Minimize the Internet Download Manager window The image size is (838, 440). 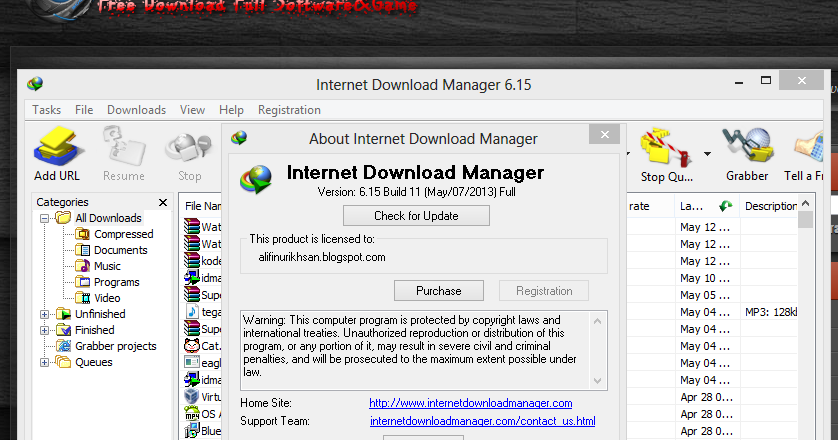(739, 82)
